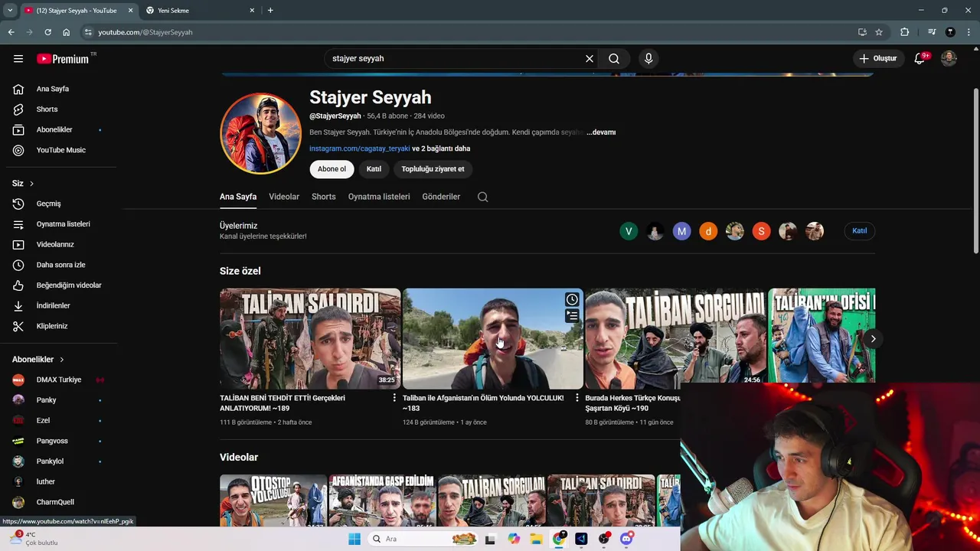Expand channel description with ...devamı
The height and width of the screenshot is (551, 980).
pos(601,132)
